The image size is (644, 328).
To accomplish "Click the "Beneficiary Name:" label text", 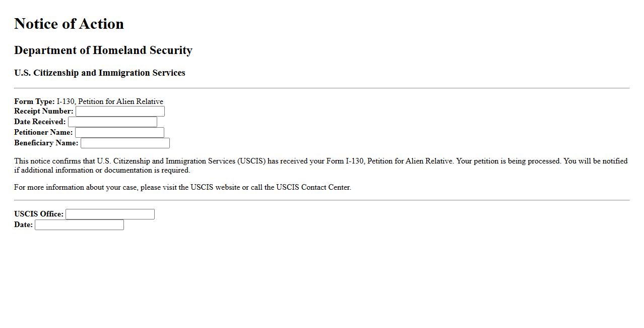I will click(x=46, y=143).
